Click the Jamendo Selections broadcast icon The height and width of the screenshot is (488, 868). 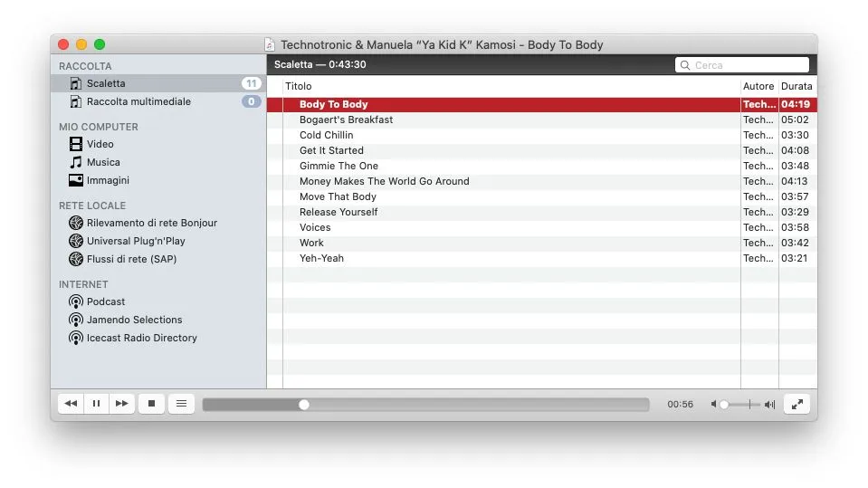pos(76,321)
